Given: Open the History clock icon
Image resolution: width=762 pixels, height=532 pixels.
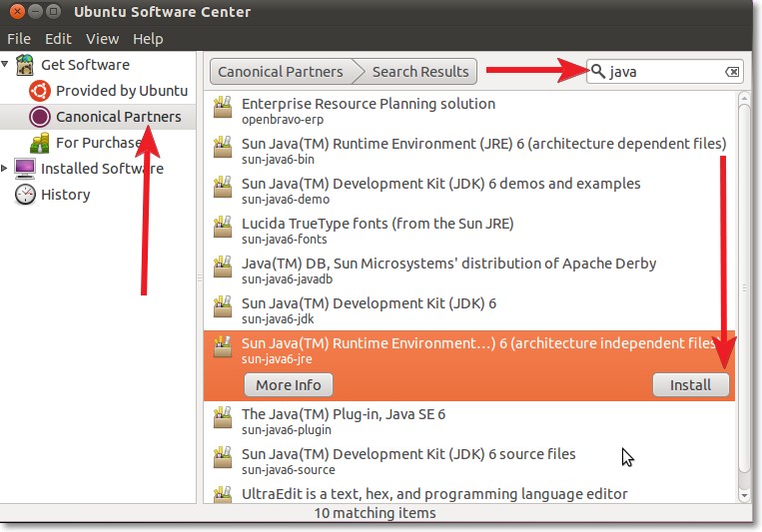Looking at the screenshot, I should coord(25,195).
